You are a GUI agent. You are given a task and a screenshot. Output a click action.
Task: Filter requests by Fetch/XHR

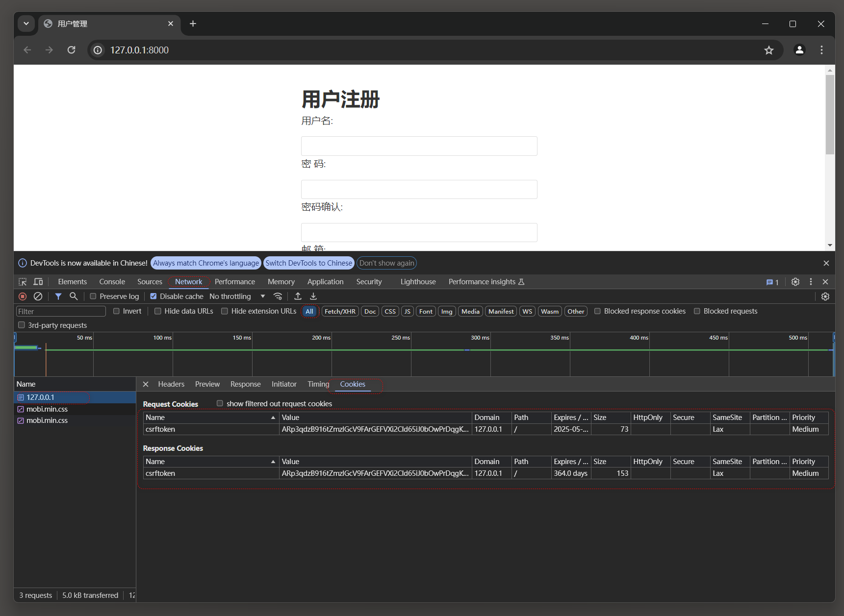tap(340, 311)
